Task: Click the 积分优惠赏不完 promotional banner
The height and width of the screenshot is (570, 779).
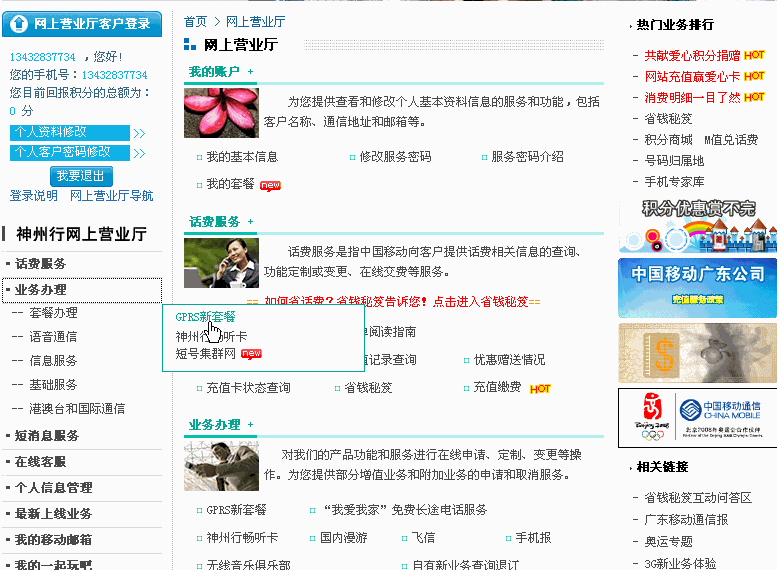Action: tap(697, 225)
